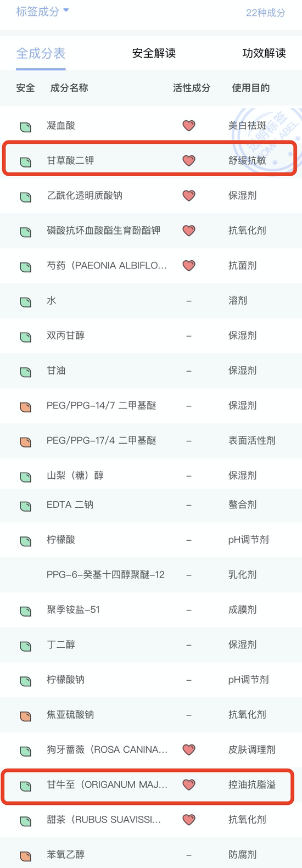This screenshot has height=868, width=302.
Task: Click orange leaf icon beside 焦亚硫酸钠
Action: 25,716
